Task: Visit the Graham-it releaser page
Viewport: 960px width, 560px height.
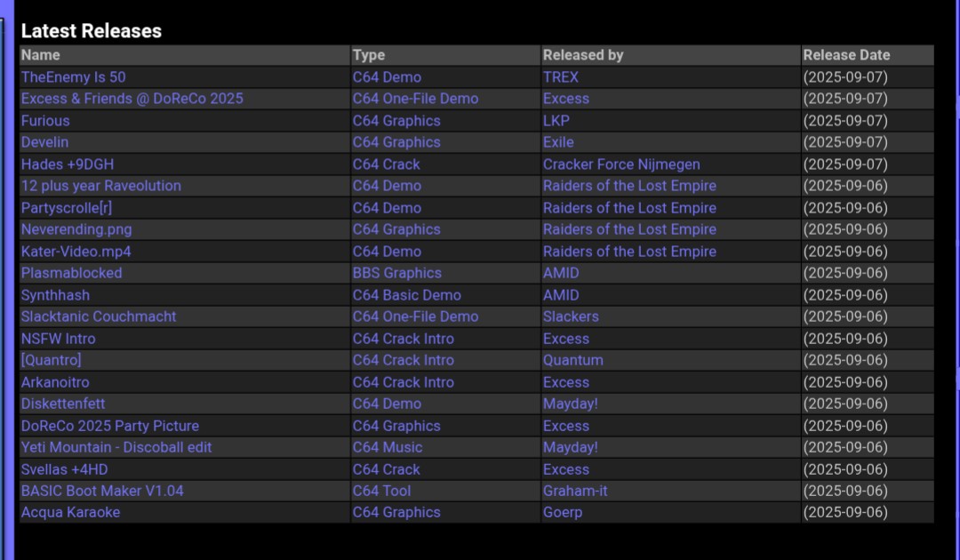Action: 575,491
